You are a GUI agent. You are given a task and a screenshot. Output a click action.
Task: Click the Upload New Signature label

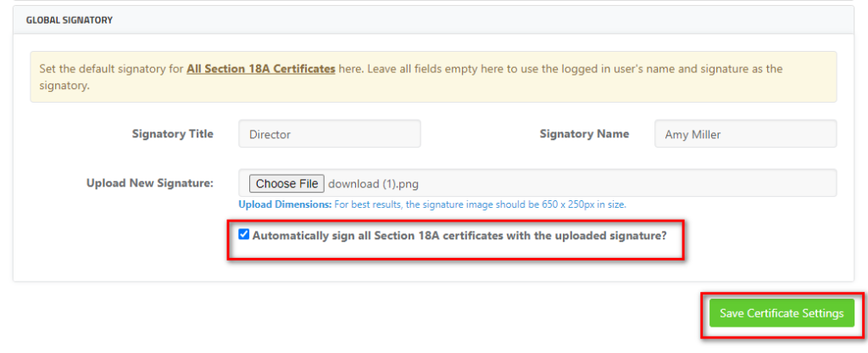coord(150,183)
